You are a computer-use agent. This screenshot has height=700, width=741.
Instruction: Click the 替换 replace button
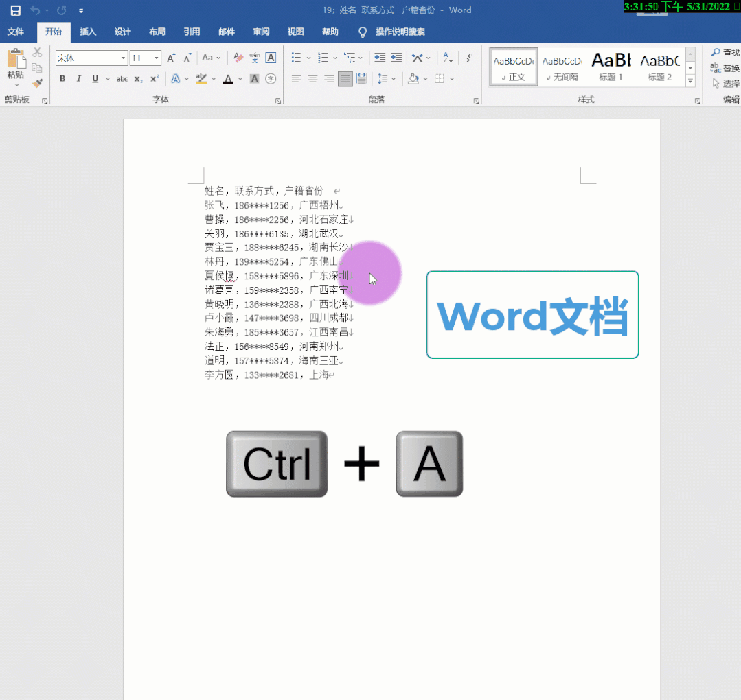pyautogui.click(x=725, y=68)
